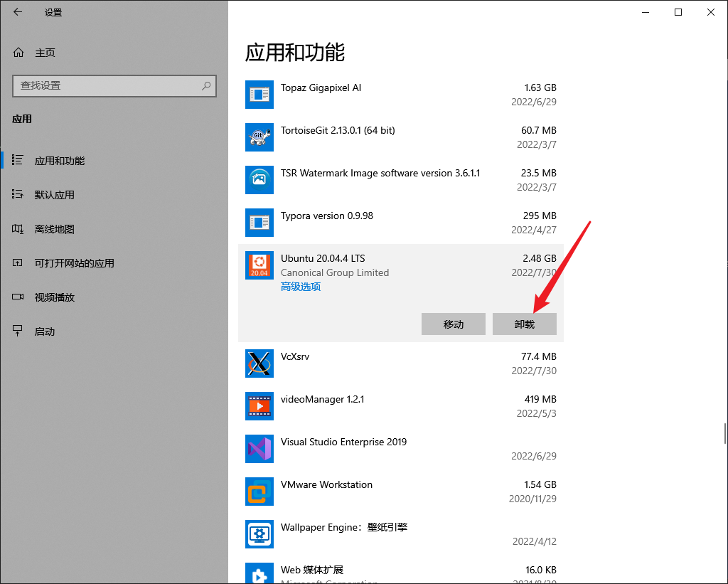Click the Wallpaper Engine app icon
The image size is (728, 584).
pos(259,534)
